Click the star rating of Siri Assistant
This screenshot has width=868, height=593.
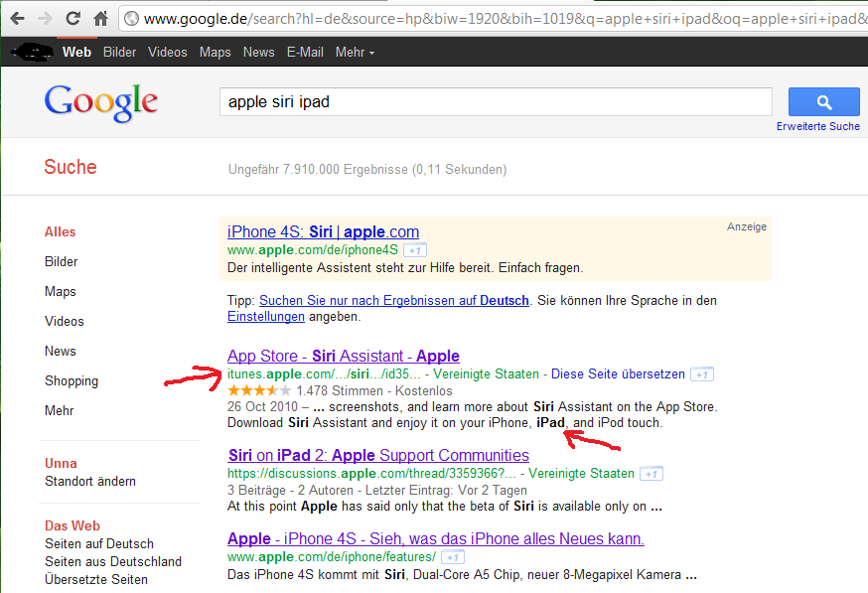[259, 391]
